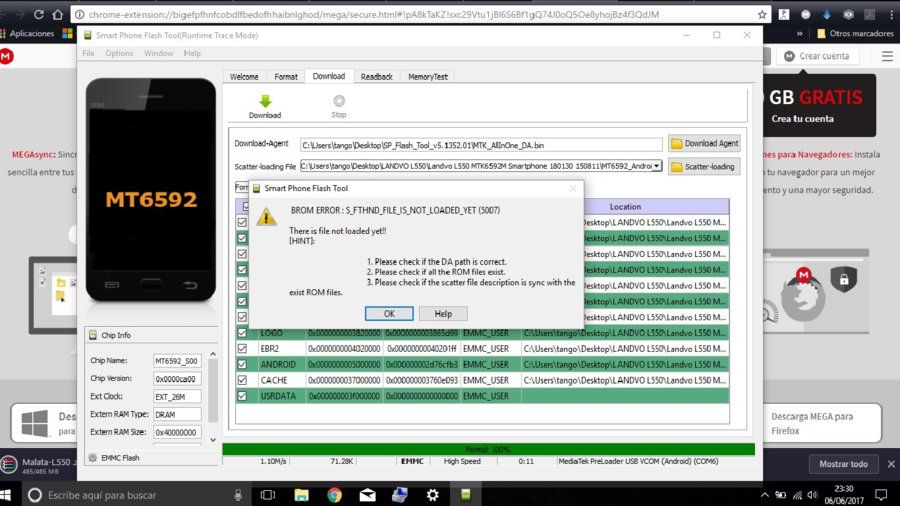Open the Help menu in menu bar
900x506 pixels.
[192, 53]
